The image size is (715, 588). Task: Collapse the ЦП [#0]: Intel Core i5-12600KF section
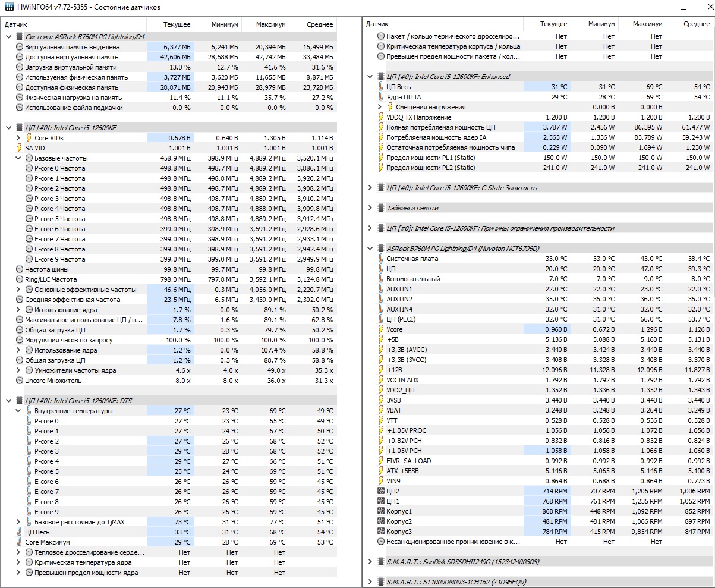coord(8,128)
